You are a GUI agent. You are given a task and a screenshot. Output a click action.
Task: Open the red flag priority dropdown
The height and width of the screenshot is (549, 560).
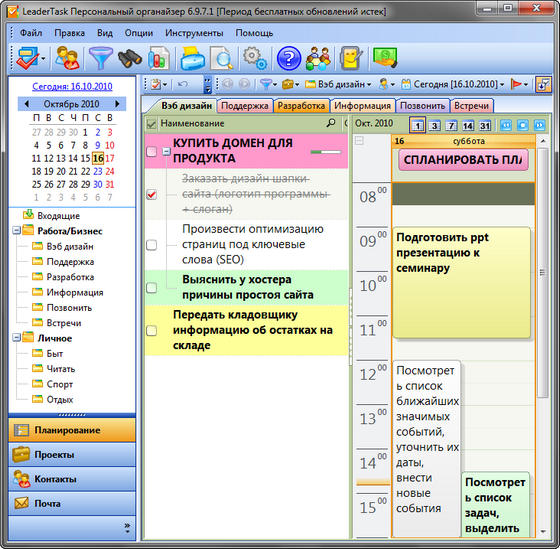point(519,85)
